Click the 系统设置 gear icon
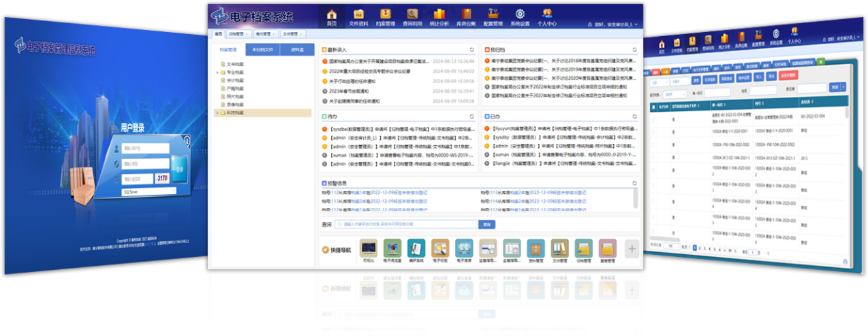This screenshot has height=336, width=868. (x=520, y=16)
